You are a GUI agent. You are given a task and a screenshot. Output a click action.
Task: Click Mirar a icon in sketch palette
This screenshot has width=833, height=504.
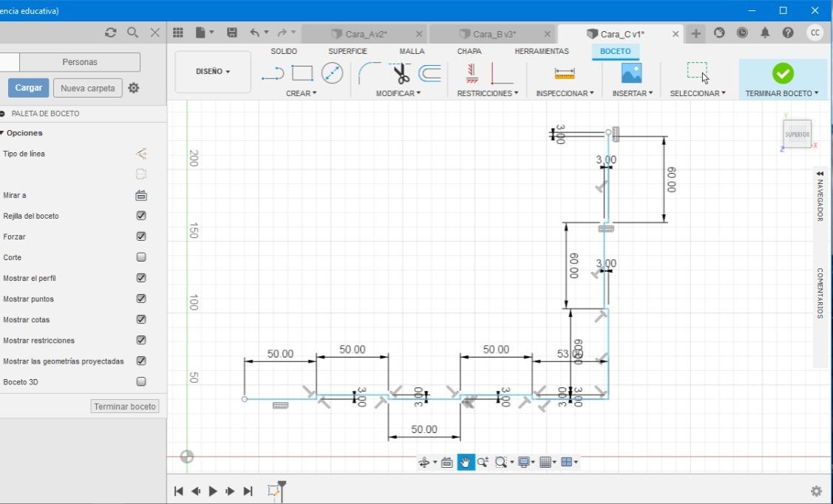pos(140,195)
